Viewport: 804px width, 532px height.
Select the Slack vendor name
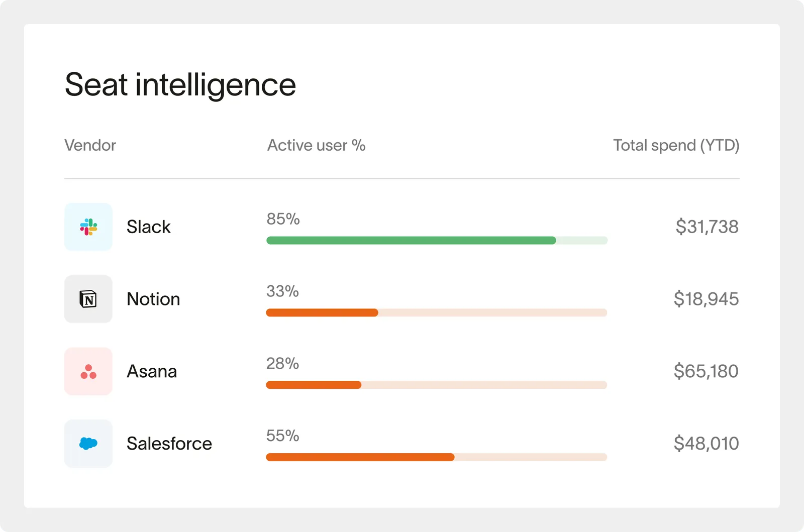click(x=148, y=227)
